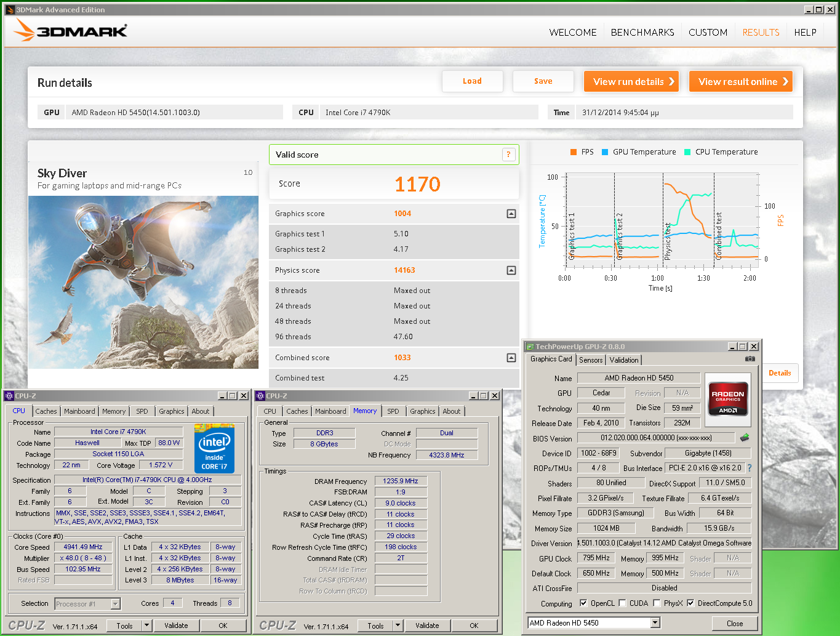The image size is (840, 636).
Task: Switch to Caches tab in left CPU-Z window
Action: pyautogui.click(x=46, y=411)
